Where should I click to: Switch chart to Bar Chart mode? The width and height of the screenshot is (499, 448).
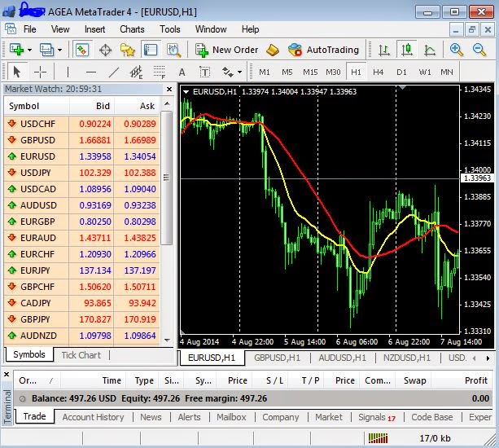(384, 50)
